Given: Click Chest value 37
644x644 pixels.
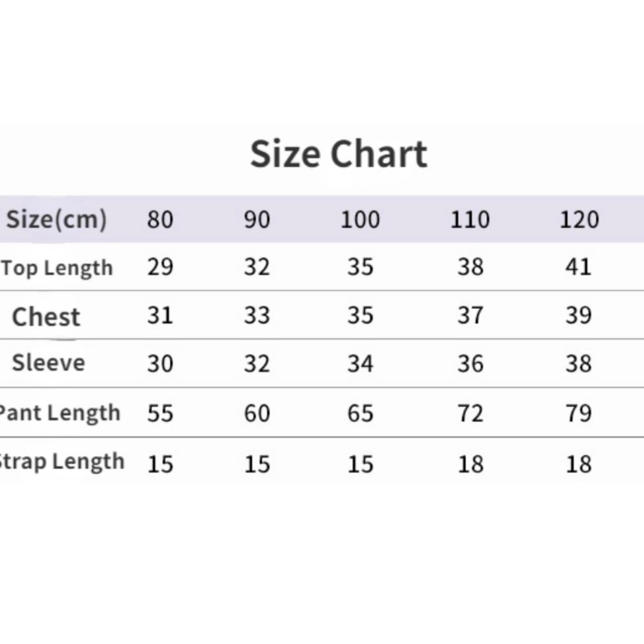Looking at the screenshot, I should [x=470, y=316].
